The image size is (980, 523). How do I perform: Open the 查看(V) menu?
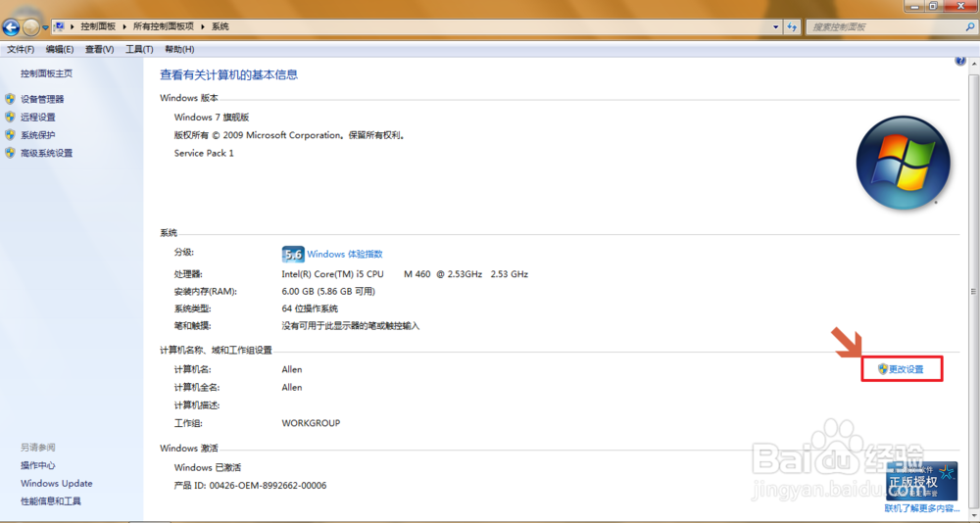pyautogui.click(x=99, y=49)
